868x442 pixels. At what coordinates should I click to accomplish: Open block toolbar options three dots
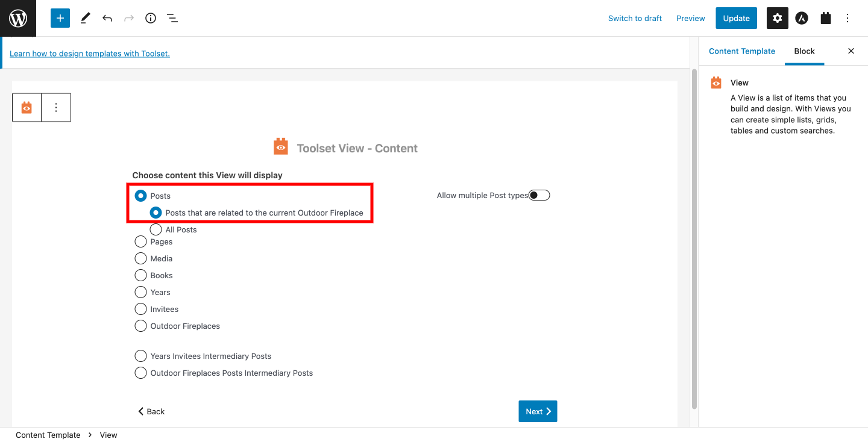pyautogui.click(x=56, y=107)
